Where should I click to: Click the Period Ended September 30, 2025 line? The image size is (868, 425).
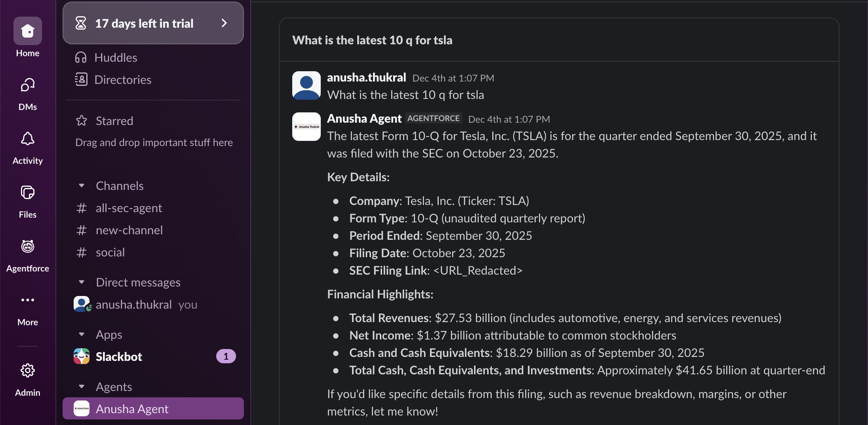click(441, 235)
